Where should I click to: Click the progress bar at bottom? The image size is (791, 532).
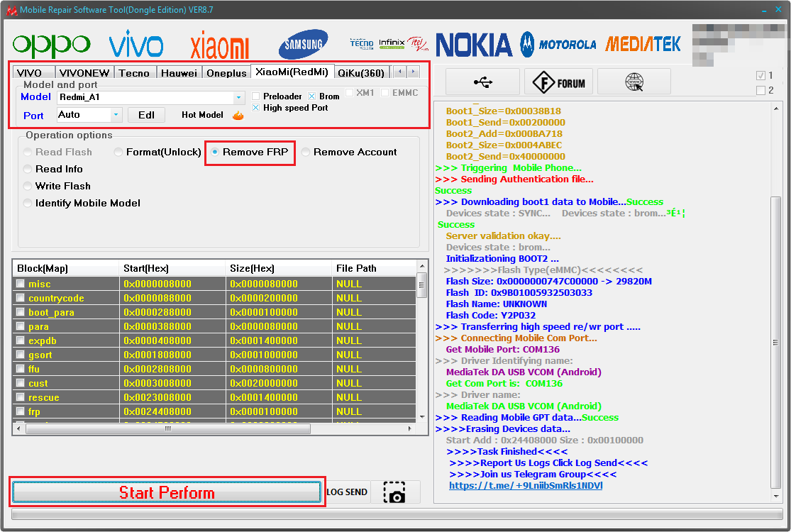point(397,514)
